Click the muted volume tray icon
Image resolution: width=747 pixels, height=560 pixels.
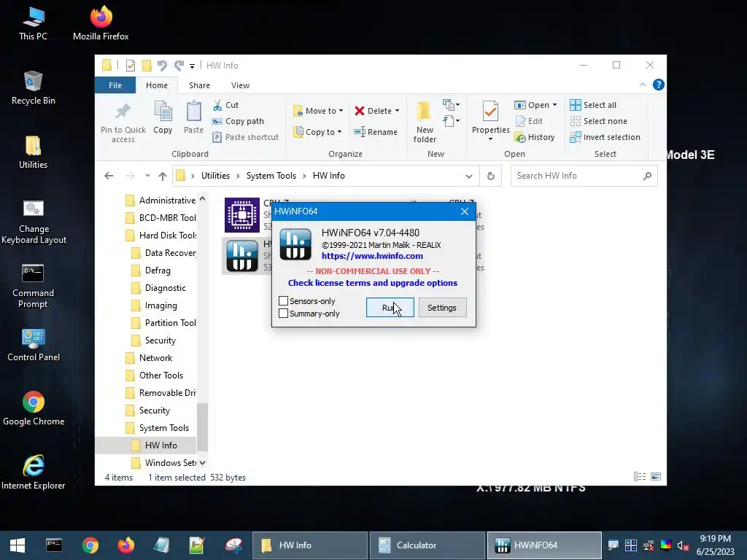[683, 545]
